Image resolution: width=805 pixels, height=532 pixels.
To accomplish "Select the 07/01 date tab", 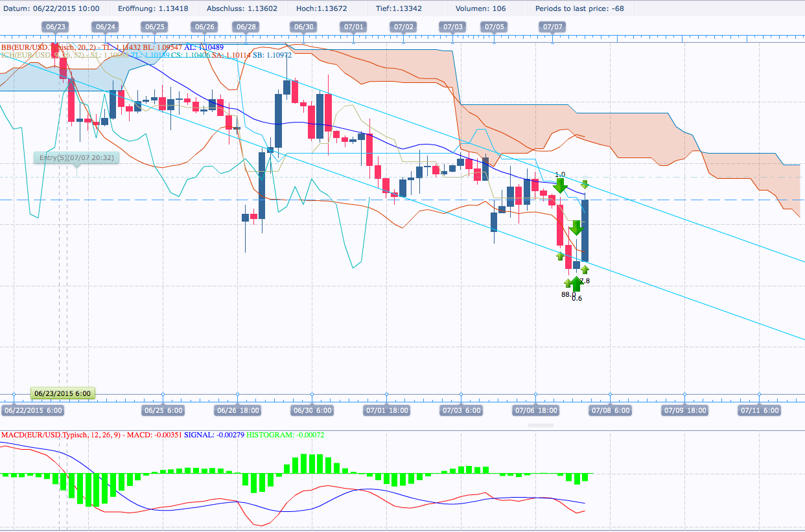I will click(354, 27).
